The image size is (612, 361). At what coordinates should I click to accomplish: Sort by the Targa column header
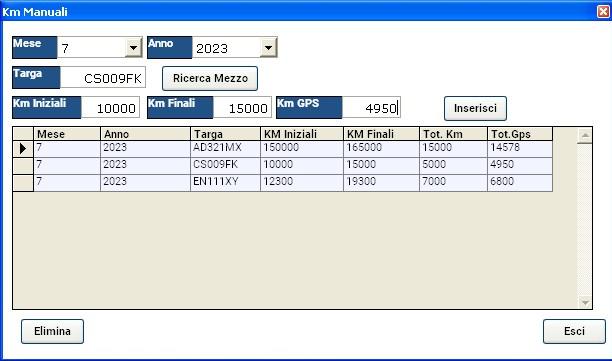225,134
